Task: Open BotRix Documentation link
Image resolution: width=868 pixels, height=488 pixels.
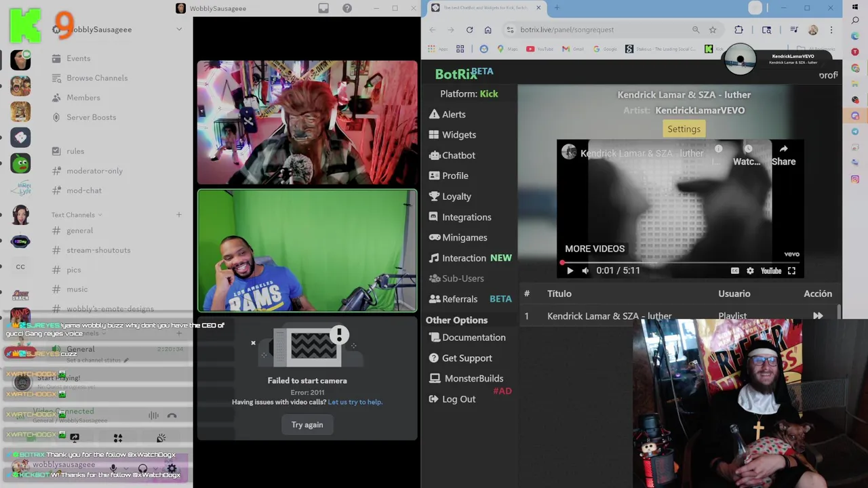Action: (x=467, y=338)
